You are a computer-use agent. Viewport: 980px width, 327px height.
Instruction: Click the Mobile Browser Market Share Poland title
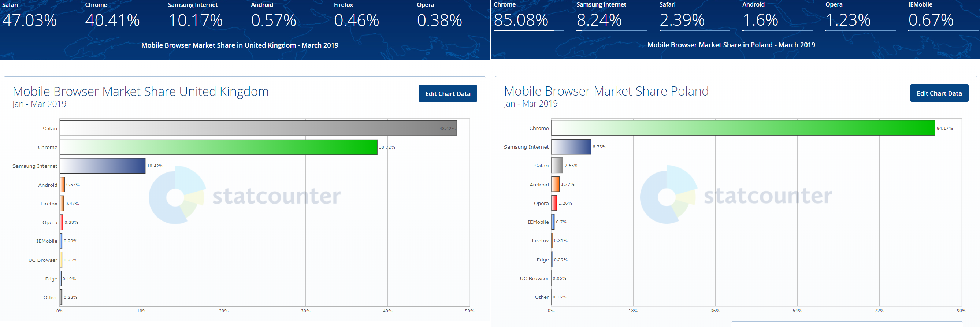click(606, 91)
